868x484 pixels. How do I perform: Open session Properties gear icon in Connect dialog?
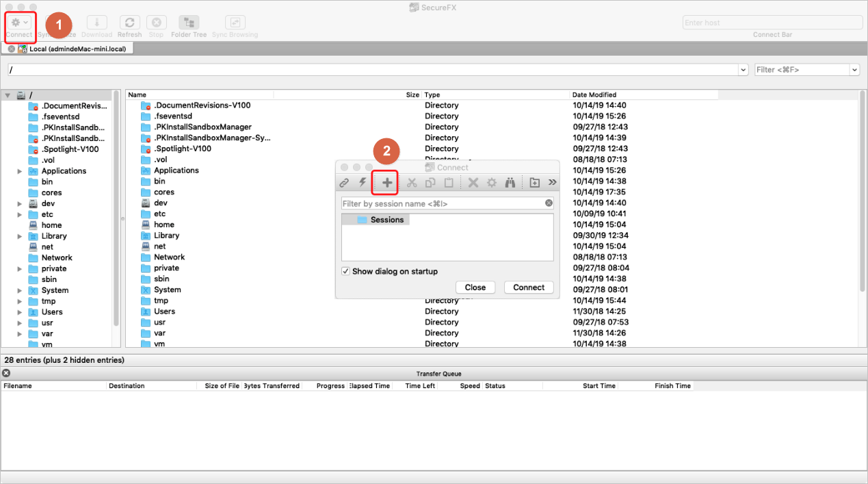point(491,183)
